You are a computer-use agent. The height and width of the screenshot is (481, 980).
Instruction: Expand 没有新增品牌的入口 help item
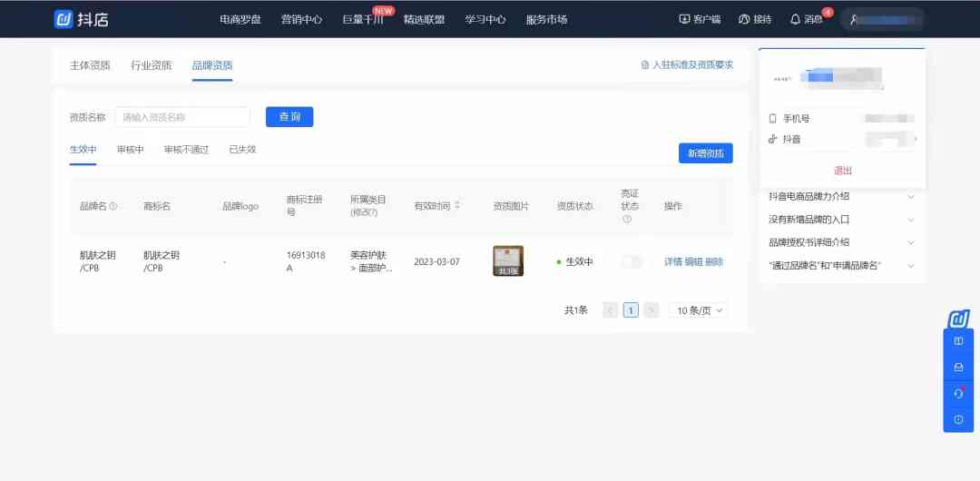click(x=911, y=220)
